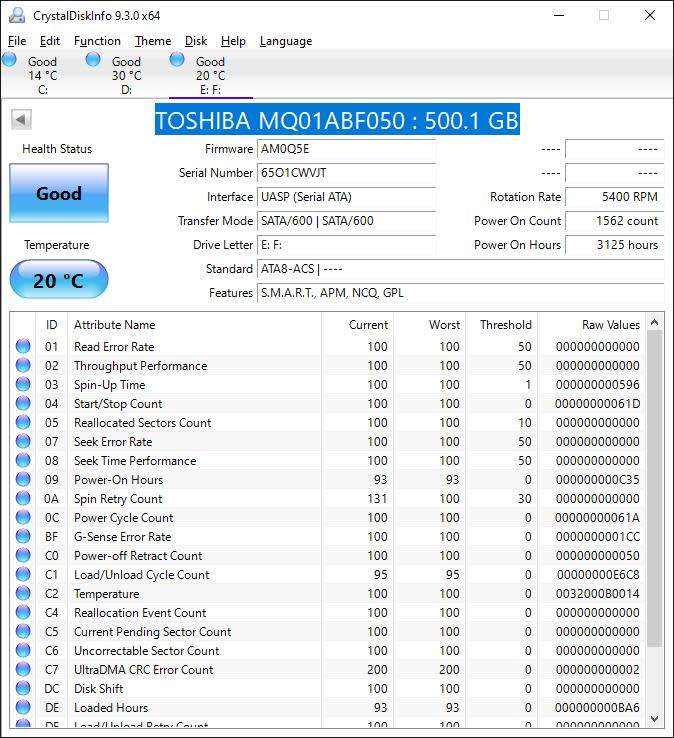Click the Raw Values column header
Screen dimensions: 674x738
591,325
